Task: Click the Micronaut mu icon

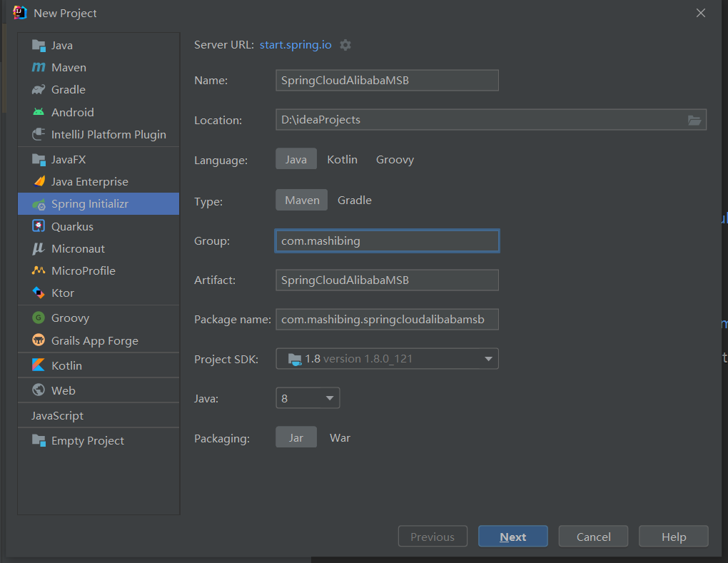Action: [38, 249]
